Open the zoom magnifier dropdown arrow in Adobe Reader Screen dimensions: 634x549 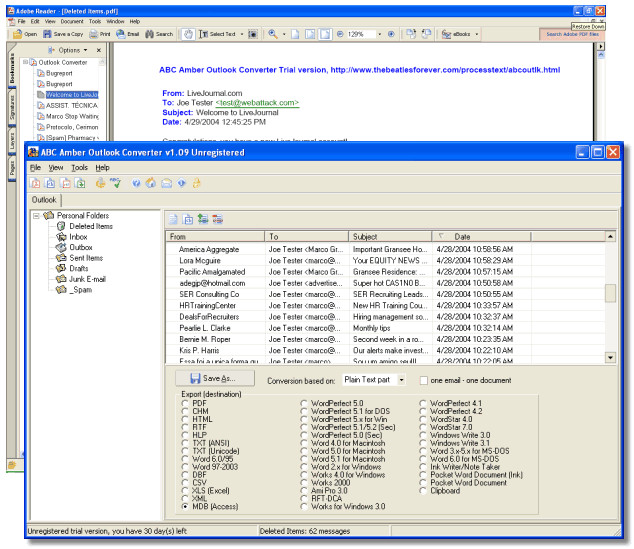point(284,34)
